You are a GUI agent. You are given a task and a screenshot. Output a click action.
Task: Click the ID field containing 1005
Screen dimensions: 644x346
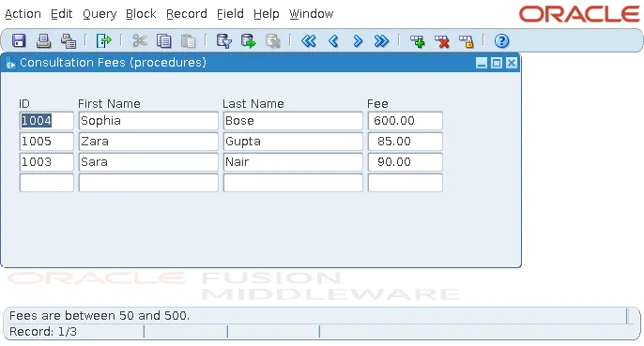tap(46, 142)
